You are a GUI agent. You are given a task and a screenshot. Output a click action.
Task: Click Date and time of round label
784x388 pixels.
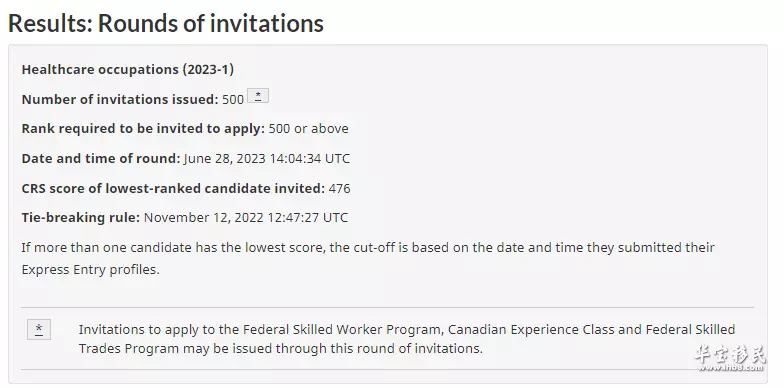click(x=100, y=159)
